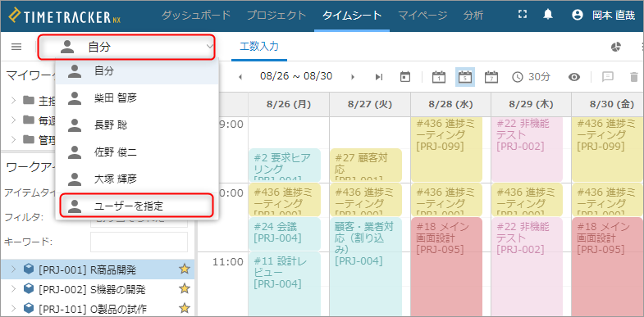
Task: Click the 8/29 (木) column header
Action: point(532,104)
